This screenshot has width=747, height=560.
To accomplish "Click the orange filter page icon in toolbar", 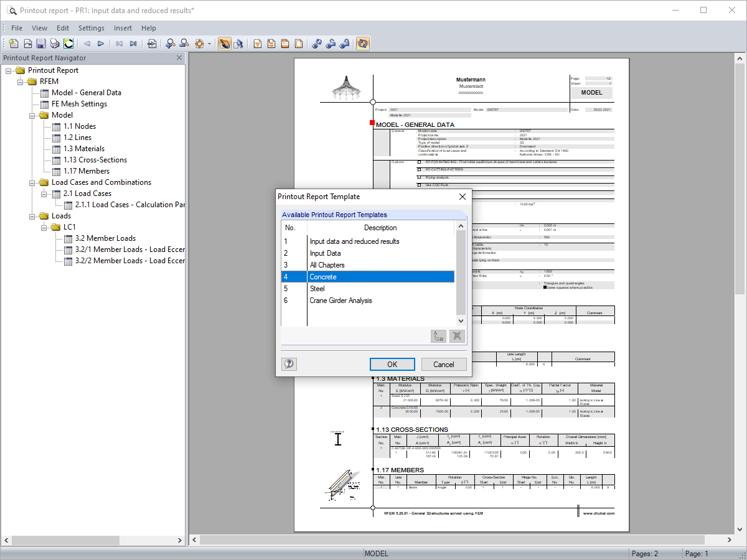I will 257,44.
